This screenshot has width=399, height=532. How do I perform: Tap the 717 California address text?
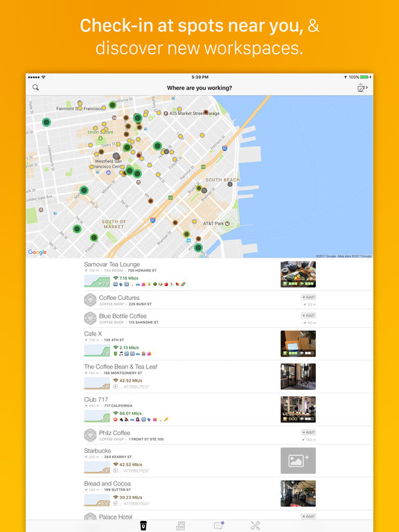[118, 406]
